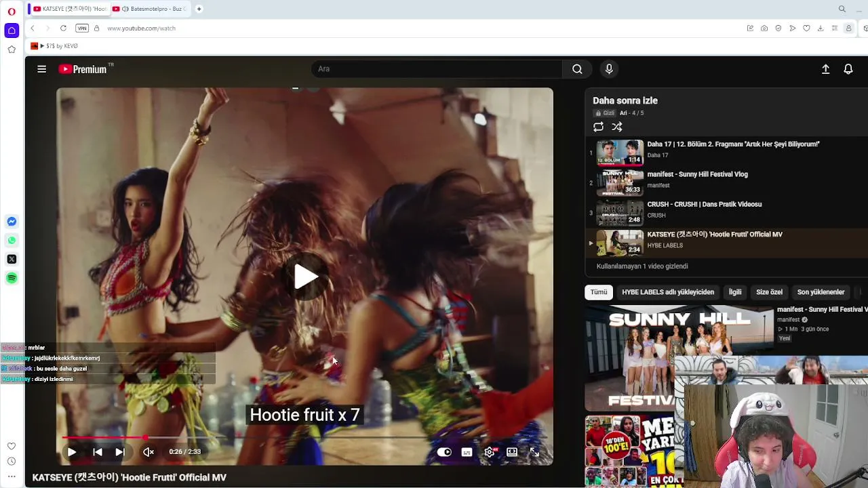Viewport: 868px width, 488px height.
Task: Open the ad-blocker shield icon in the address bar
Action: tap(778, 28)
